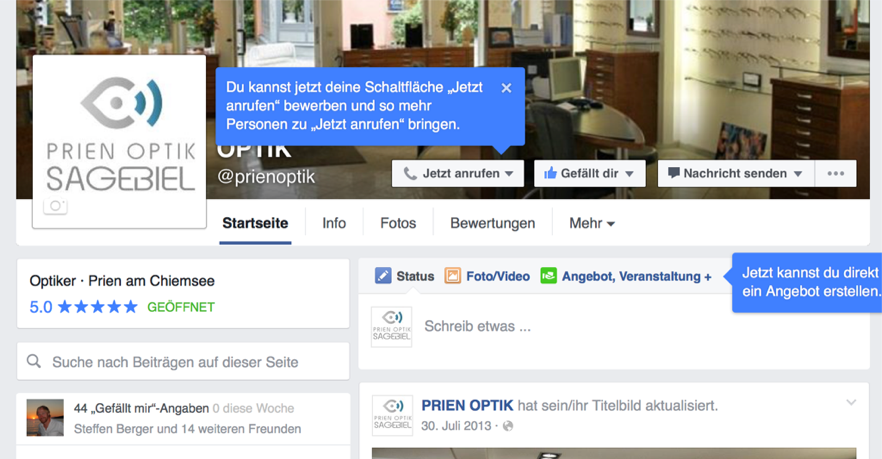Open the 'Nachricht senden' dropdown

(x=735, y=173)
